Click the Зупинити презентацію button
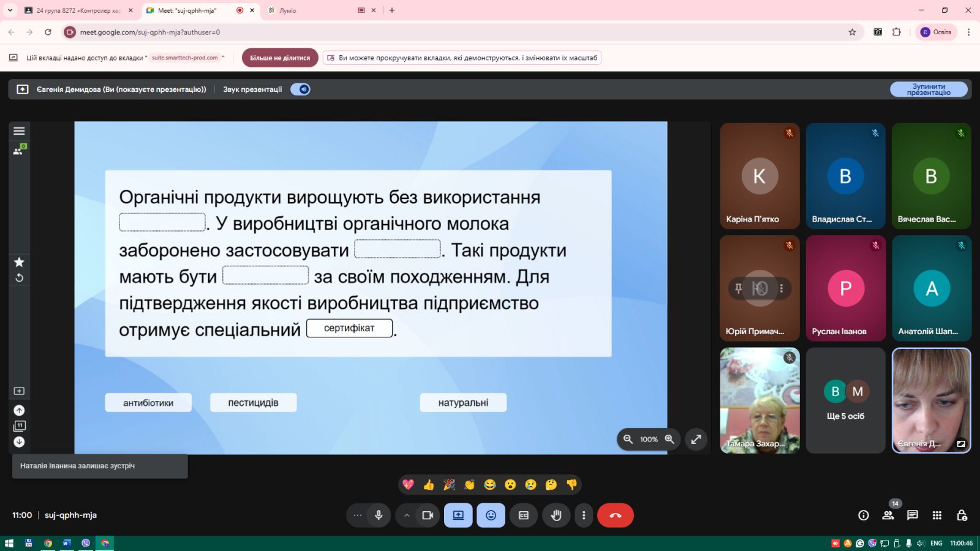 pyautogui.click(x=928, y=89)
